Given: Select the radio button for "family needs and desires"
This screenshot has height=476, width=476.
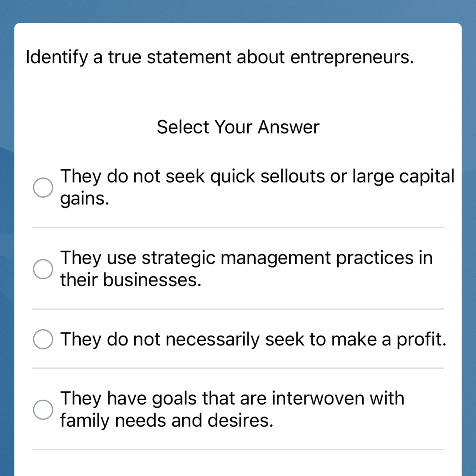Looking at the screenshot, I should pos(43,409).
